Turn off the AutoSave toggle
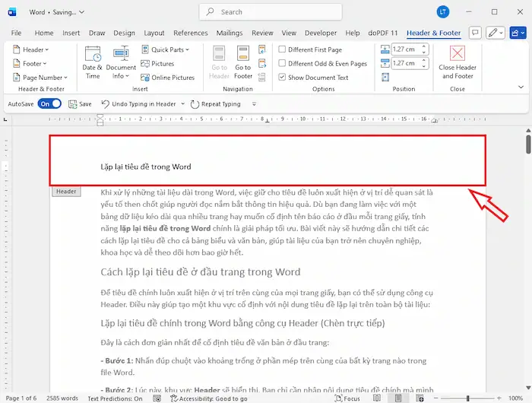 point(49,104)
